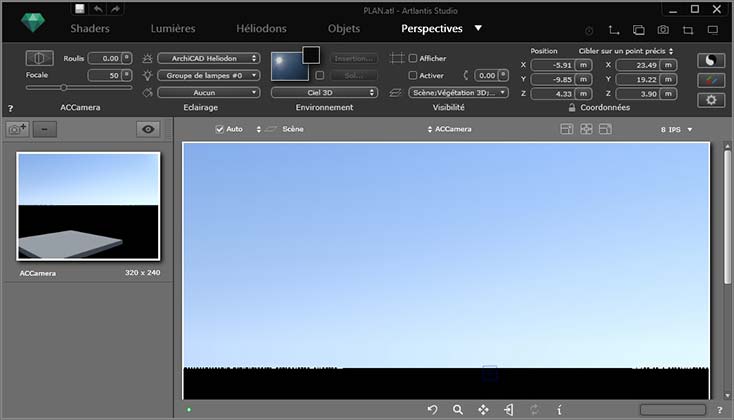The image size is (734, 420).
Task: Open the Groupe de lampes #0 dropdown
Action: click(209, 75)
